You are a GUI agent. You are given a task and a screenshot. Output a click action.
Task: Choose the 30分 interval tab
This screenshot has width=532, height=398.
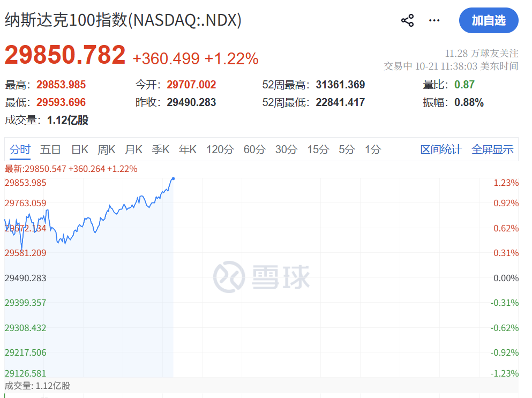286,149
